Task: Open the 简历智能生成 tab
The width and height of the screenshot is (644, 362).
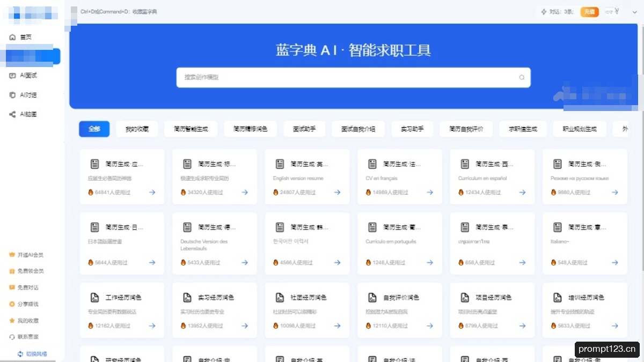Action: point(191,129)
